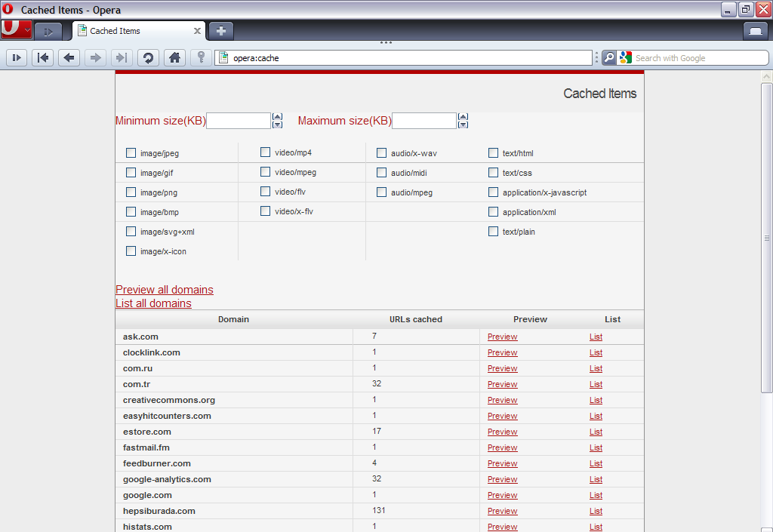Open the Preview all domains link
The height and width of the screenshot is (532, 773).
tap(164, 290)
